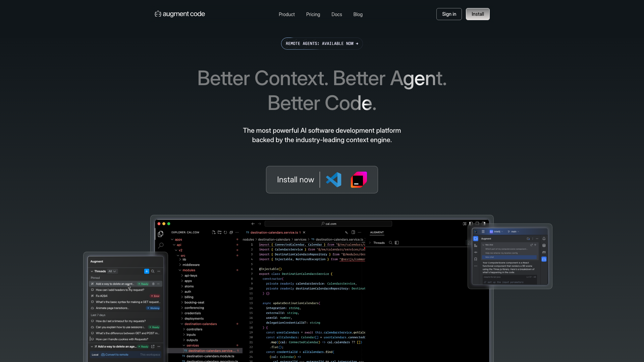Image resolution: width=644 pixels, height=362 pixels.
Task: Click the Install now text
Action: (x=296, y=180)
